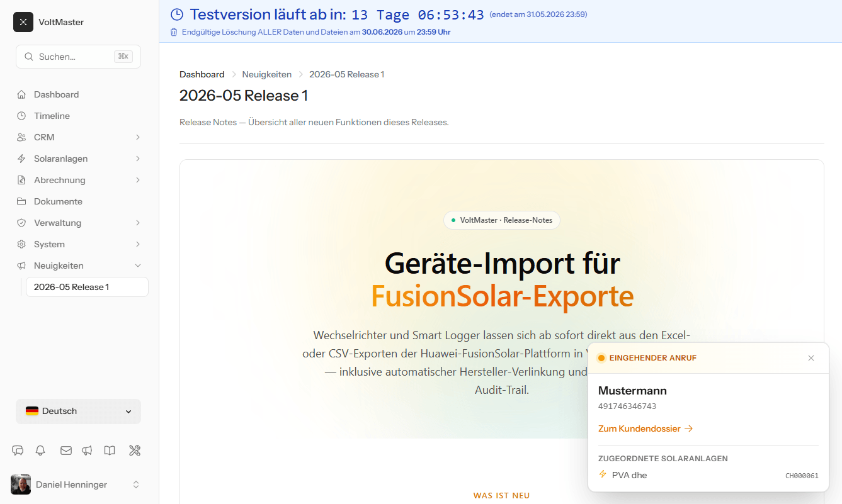Click the CRM people icon in sidebar
842x504 pixels.
pyautogui.click(x=21, y=137)
